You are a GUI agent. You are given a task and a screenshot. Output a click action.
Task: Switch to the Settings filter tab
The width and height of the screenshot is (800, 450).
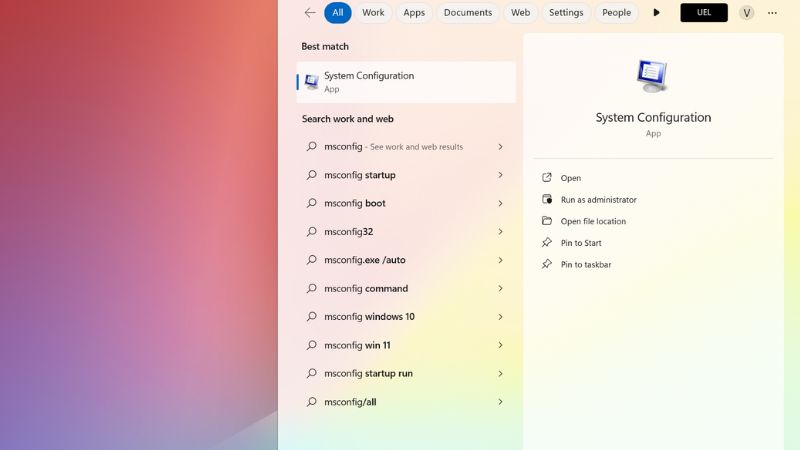pyautogui.click(x=566, y=13)
